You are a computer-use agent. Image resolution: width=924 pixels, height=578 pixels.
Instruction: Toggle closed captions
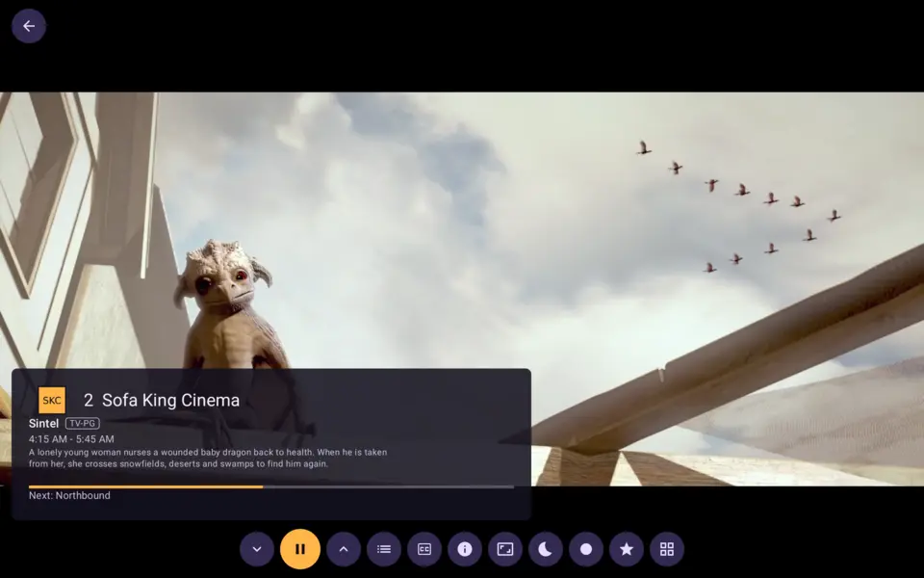click(x=424, y=549)
